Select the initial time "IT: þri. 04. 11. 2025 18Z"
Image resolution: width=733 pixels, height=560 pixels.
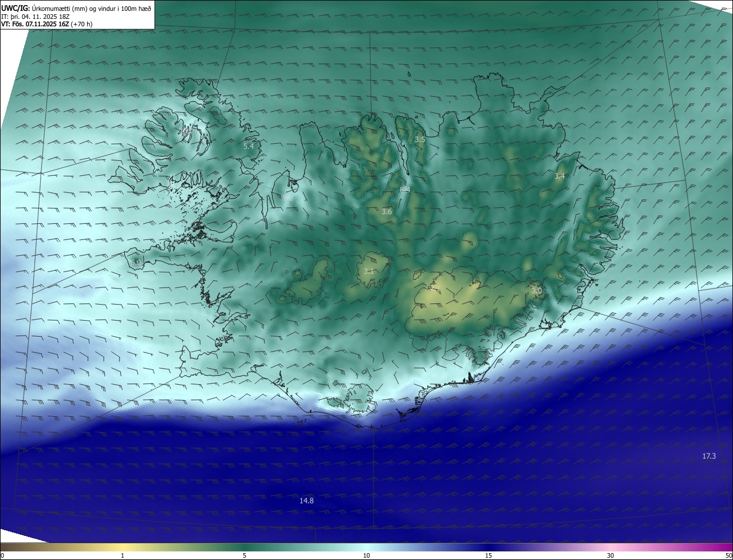coord(36,16)
